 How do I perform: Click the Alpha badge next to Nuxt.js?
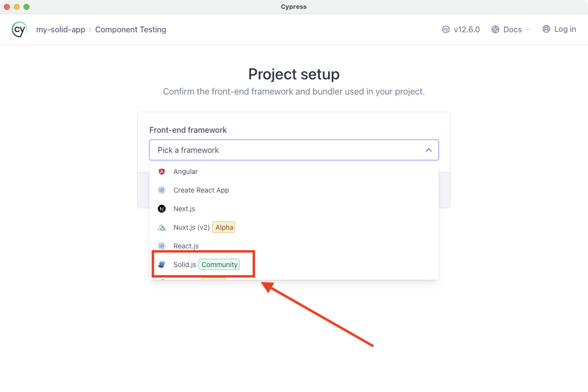click(223, 227)
